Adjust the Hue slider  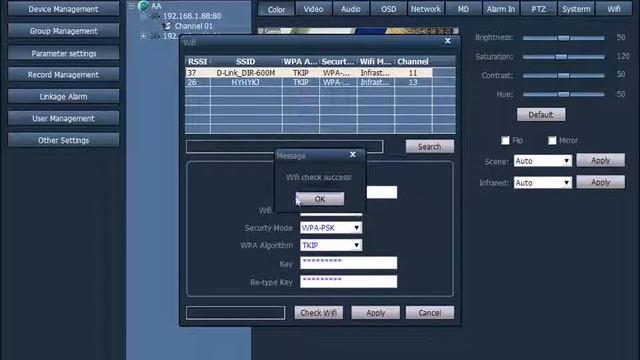pyautogui.click(x=564, y=94)
